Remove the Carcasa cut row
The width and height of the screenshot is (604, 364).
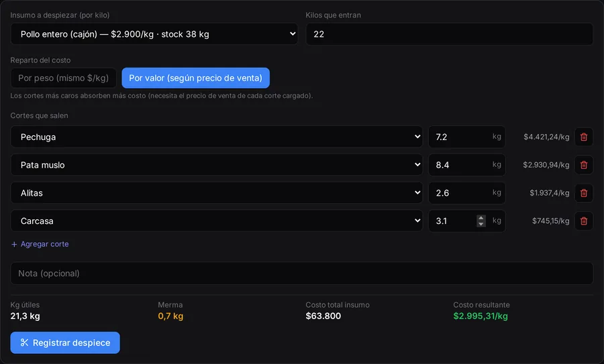[x=584, y=221]
